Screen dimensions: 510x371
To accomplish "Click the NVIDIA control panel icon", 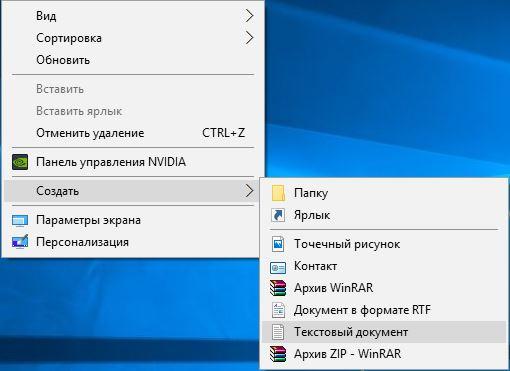I will coord(20,162).
